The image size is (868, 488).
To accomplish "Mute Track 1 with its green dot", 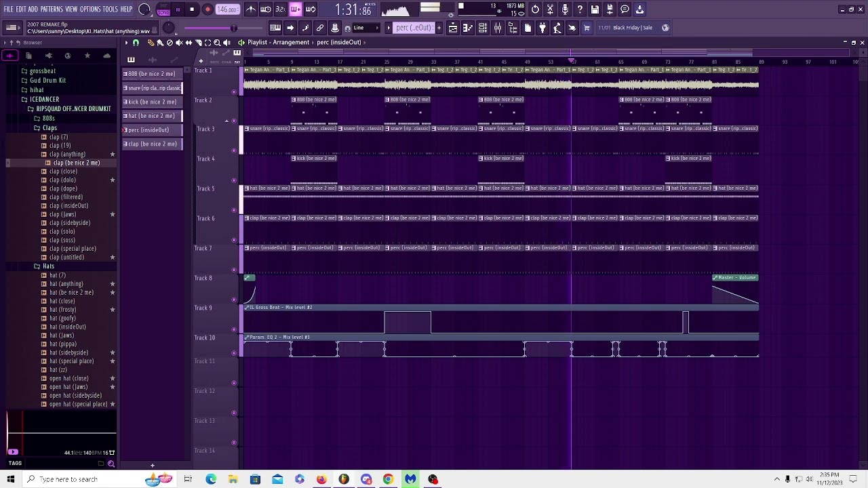I will point(234,91).
